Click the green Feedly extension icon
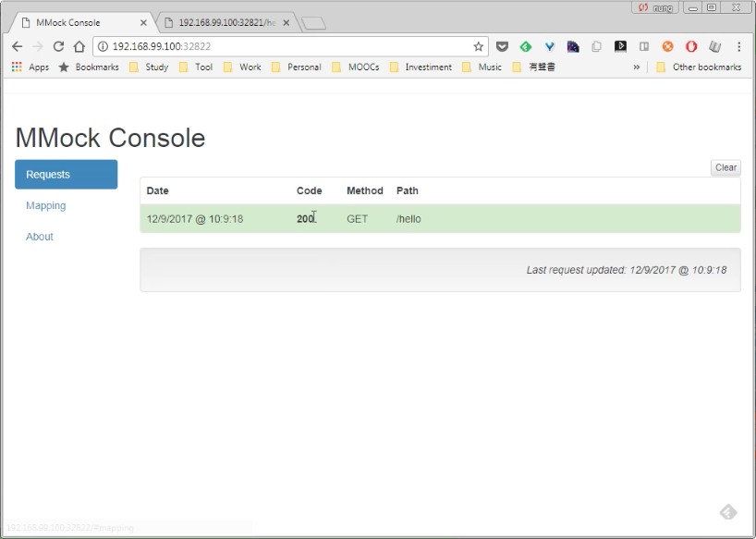The image size is (756, 539). point(526,46)
